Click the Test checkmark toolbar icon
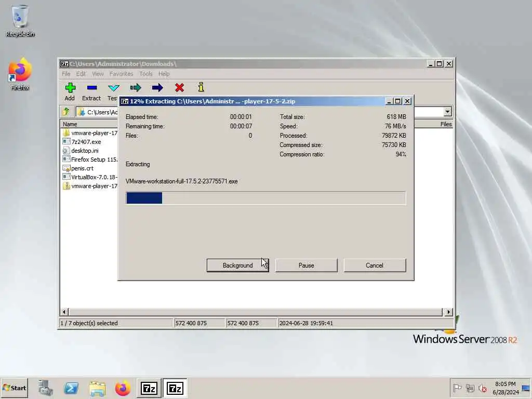 [113, 88]
